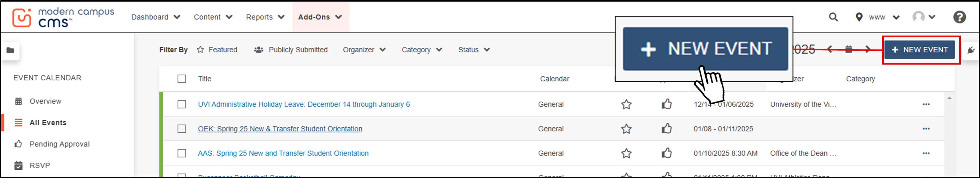Check the AAS Spring 25 orientation checkbox
Image resolution: width=980 pixels, height=178 pixels.
point(182,153)
